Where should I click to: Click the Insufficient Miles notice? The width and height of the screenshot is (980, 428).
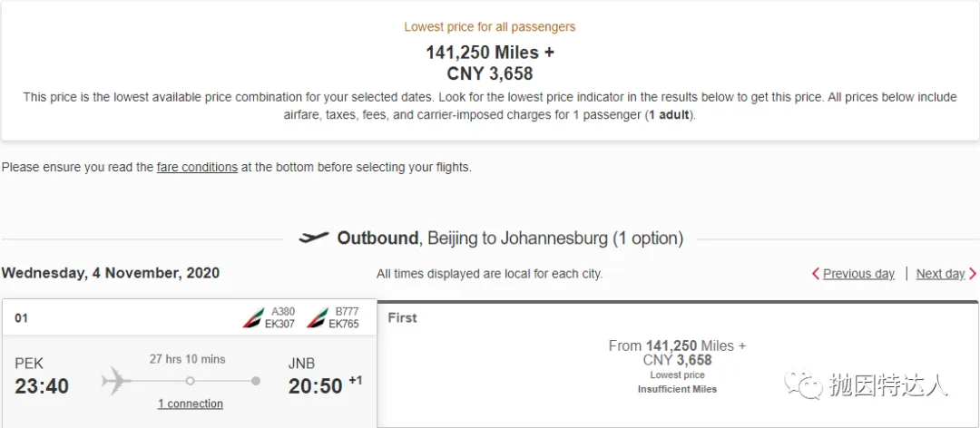[678, 389]
